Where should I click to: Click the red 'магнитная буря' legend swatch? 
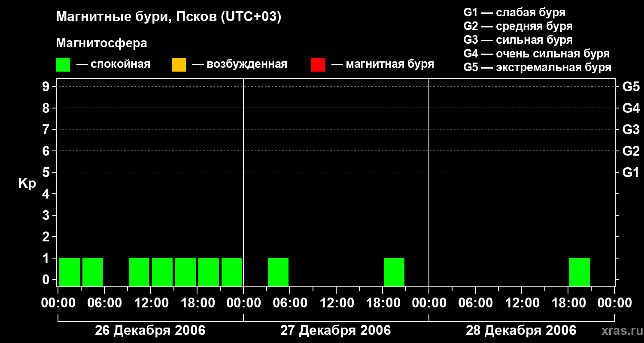pyautogui.click(x=318, y=65)
